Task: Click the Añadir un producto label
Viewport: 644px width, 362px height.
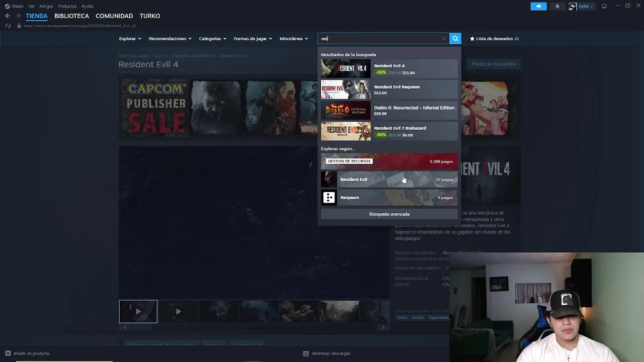Action: coord(31,353)
